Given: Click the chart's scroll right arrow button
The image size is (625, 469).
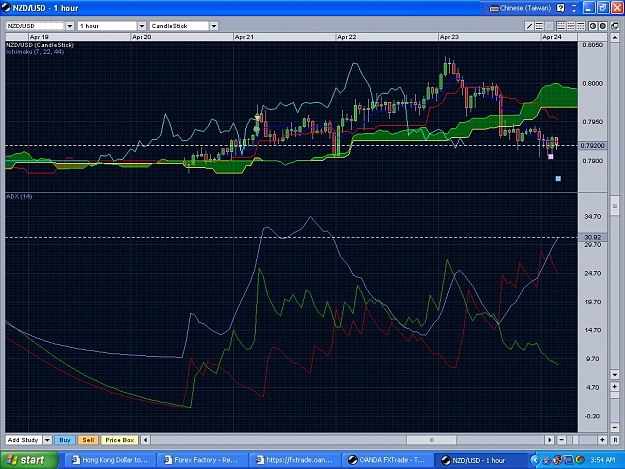Looking at the screenshot, I should coord(550,440).
